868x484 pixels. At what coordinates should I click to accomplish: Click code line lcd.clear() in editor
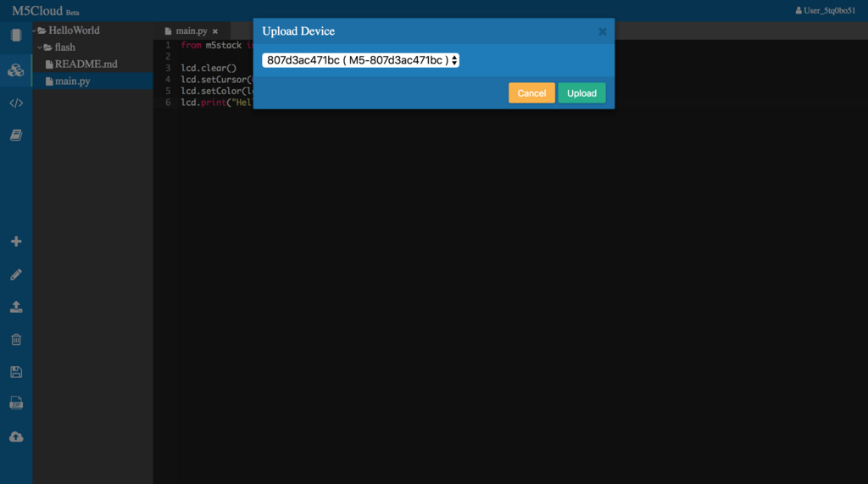pos(209,68)
